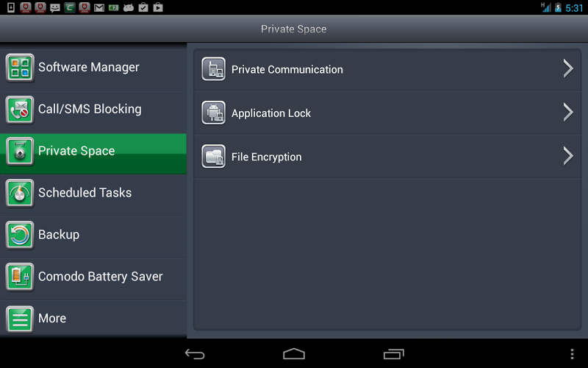The image size is (588, 368).
Task: Tap the Backup circular arrow icon
Action: [x=20, y=235]
